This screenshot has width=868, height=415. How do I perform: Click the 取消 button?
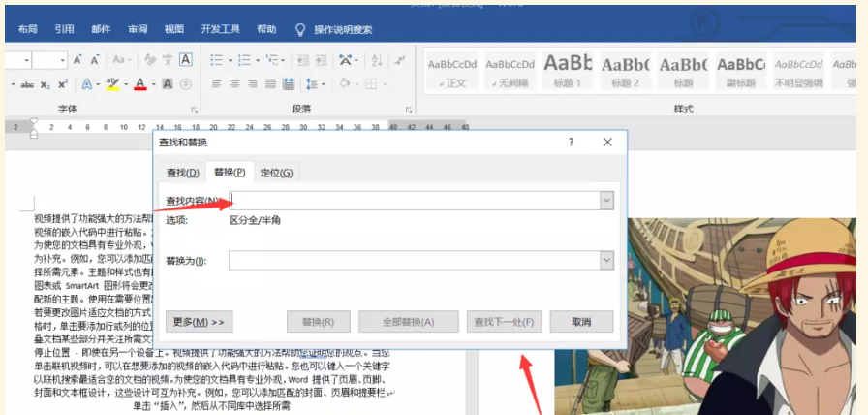(x=582, y=321)
